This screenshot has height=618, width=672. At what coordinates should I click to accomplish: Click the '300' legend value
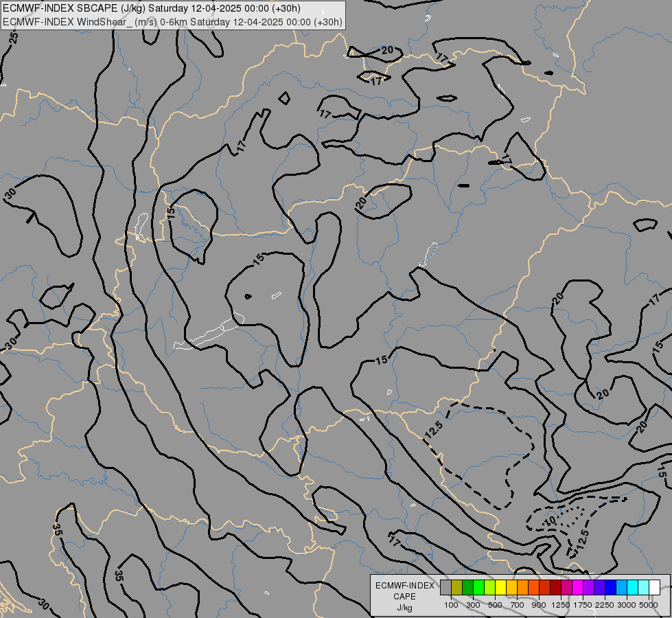coord(473,605)
